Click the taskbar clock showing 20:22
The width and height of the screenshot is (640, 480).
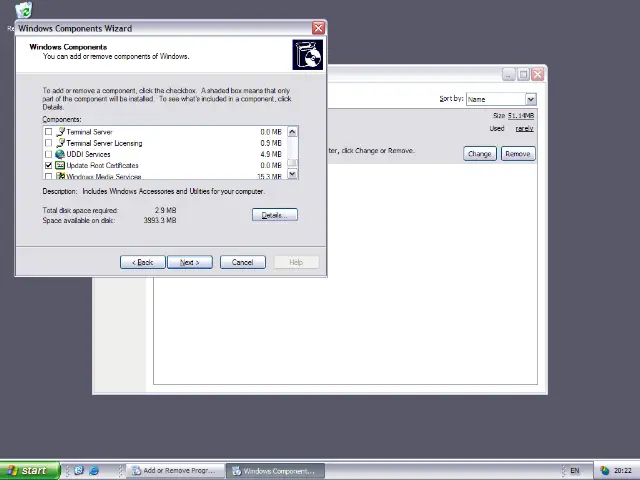click(x=622, y=471)
